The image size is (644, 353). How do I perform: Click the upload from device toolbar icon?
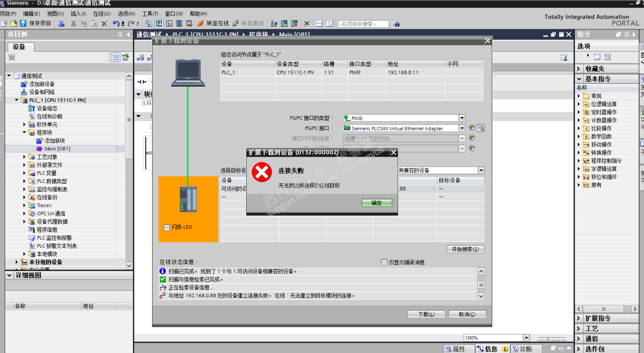(169, 24)
